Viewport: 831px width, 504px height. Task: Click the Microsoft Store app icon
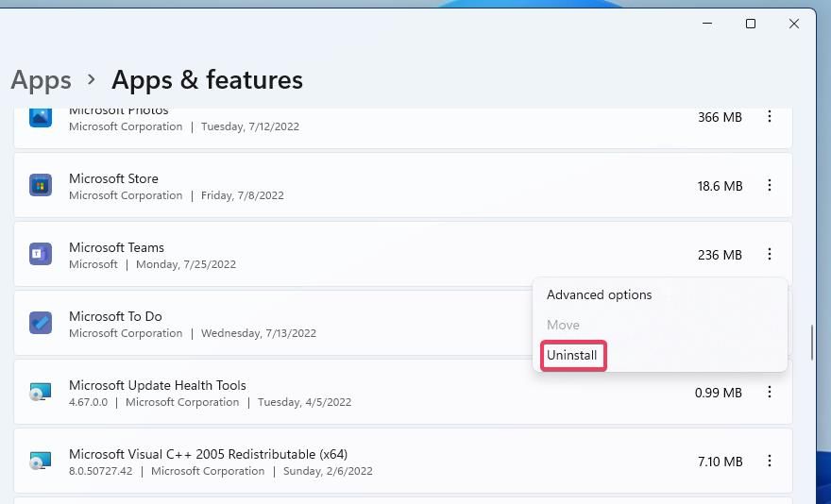tap(41, 186)
